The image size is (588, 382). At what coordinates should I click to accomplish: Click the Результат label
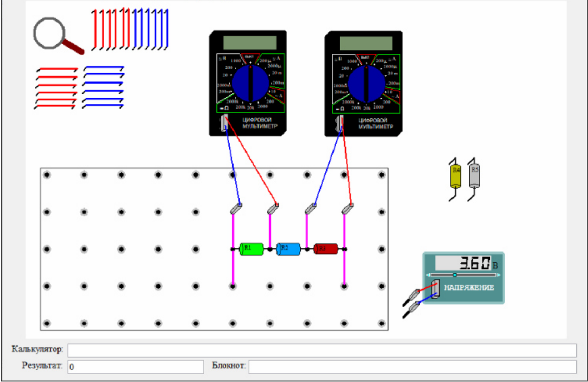tap(42, 365)
